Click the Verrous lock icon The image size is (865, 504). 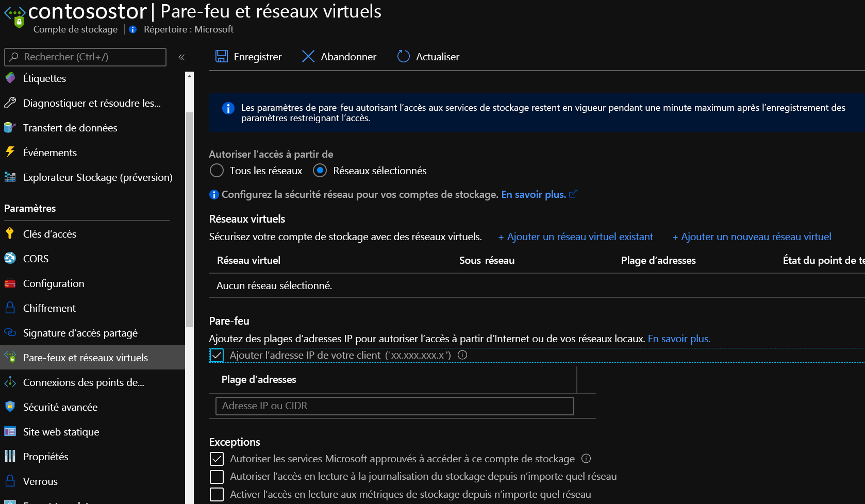[x=10, y=481]
